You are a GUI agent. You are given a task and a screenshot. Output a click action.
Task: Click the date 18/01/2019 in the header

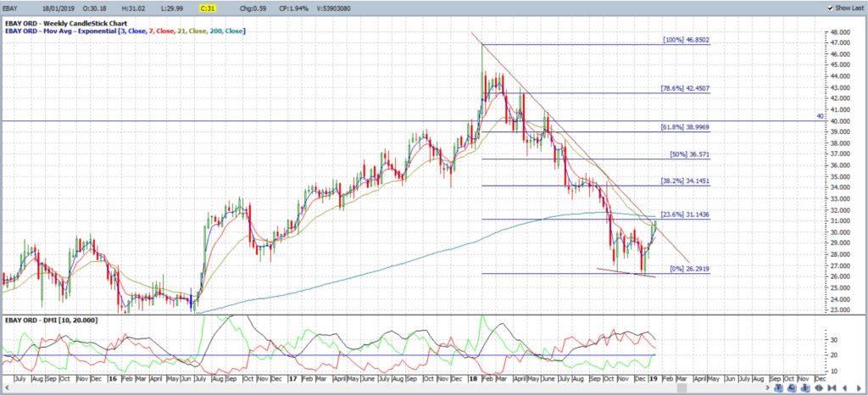click(58, 8)
